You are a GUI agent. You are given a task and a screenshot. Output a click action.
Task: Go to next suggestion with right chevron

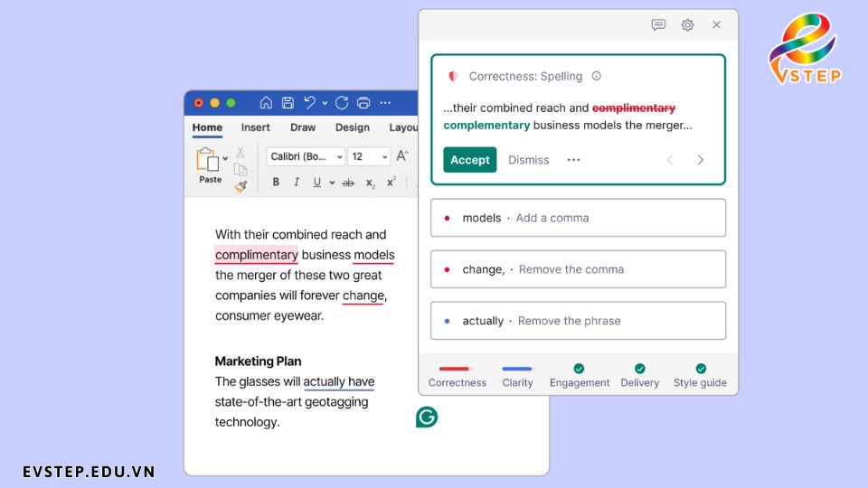[700, 160]
